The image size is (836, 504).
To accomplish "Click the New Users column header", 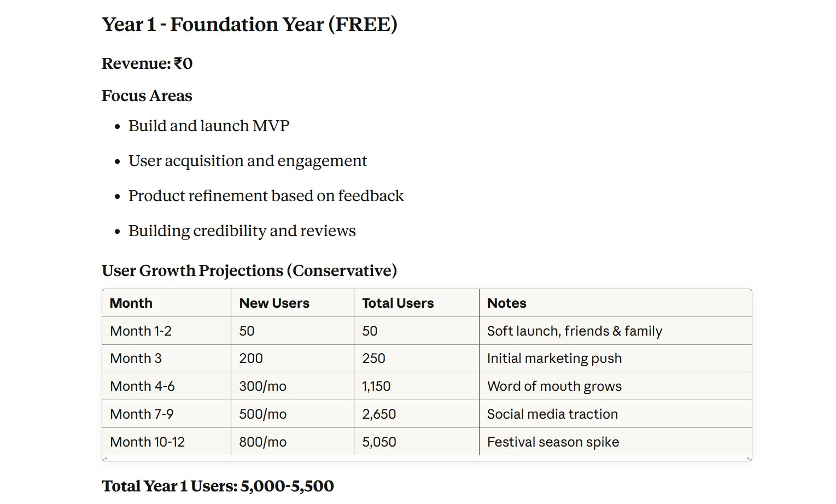I will click(274, 303).
